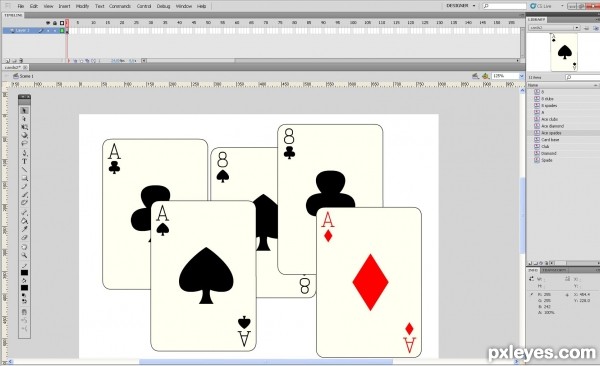Toggle Layer 1 visibility dot
Image resolution: width=600 pixels, height=366 pixels.
point(48,30)
